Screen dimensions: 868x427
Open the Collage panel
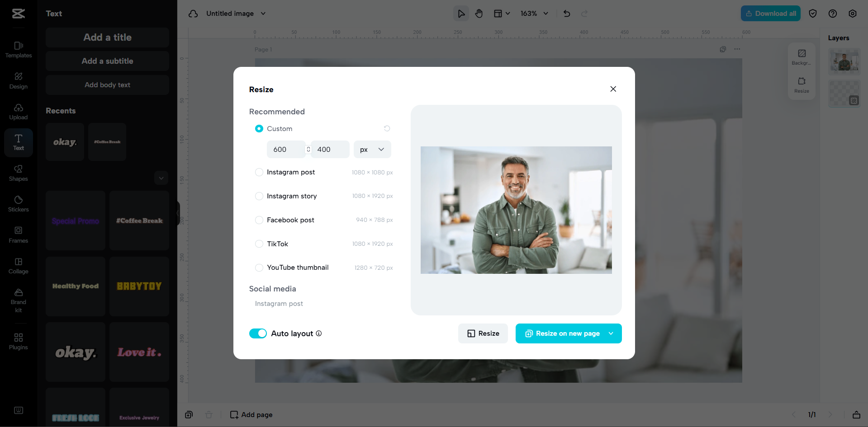18,266
